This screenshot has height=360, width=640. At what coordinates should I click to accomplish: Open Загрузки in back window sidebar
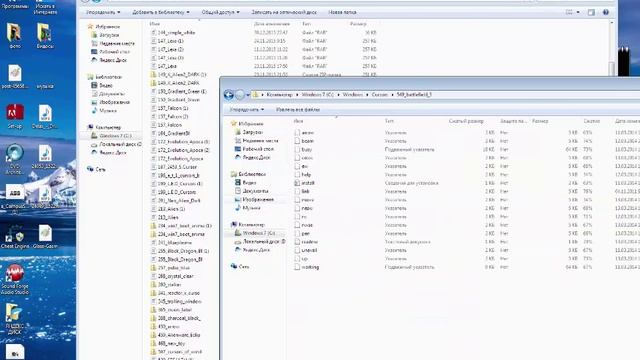109,35
